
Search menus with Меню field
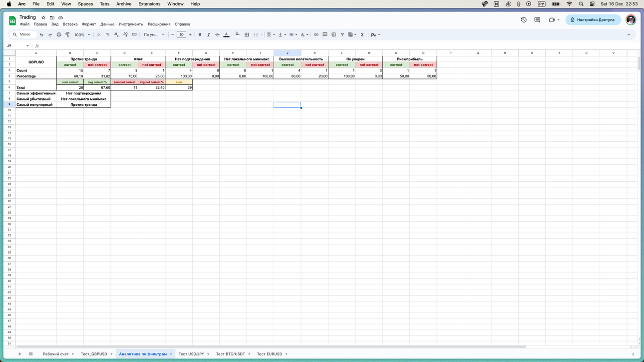click(23, 34)
